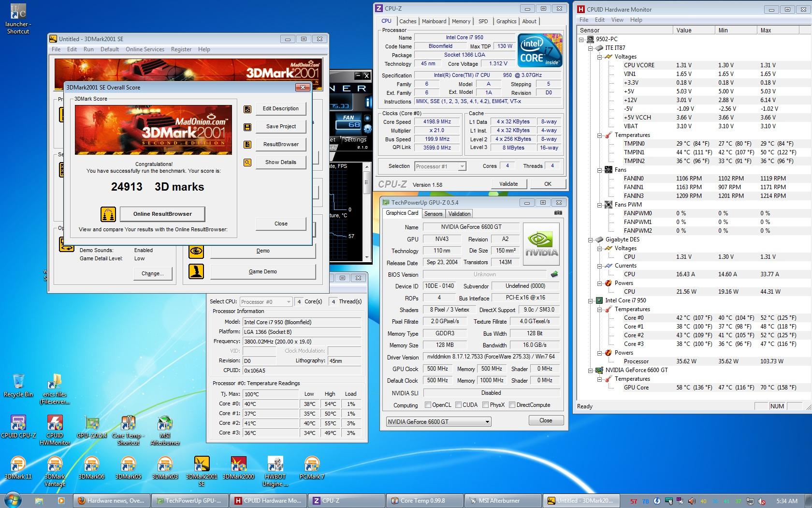The width and height of the screenshot is (812, 508).
Task: Open the Online Services menu in 3DMark2001
Action: [x=145, y=49]
